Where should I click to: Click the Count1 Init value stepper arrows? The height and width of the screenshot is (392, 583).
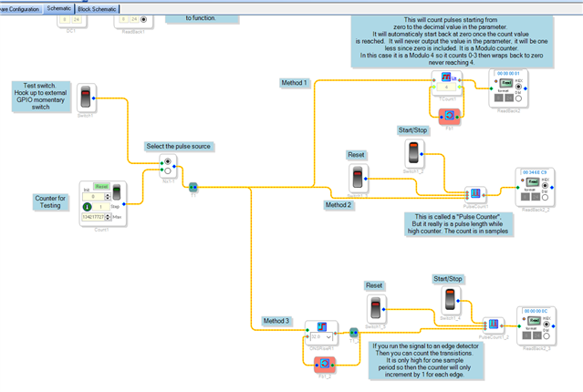pyautogui.click(x=108, y=197)
